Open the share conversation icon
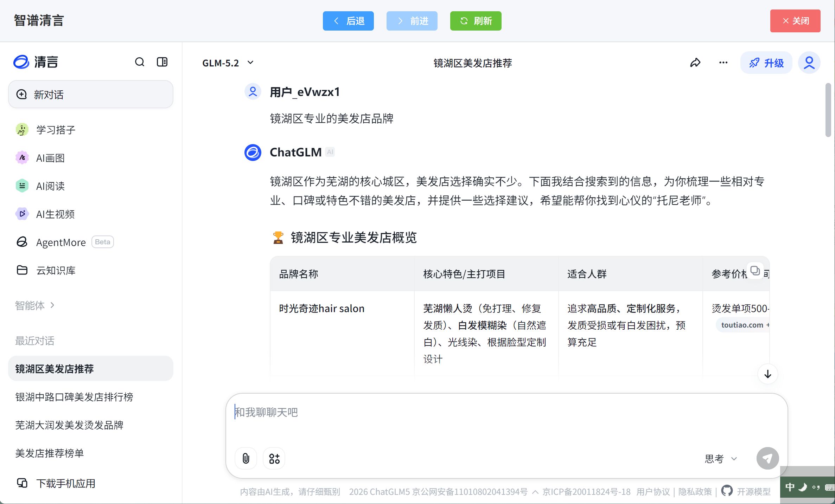The height and width of the screenshot is (504, 835). tap(695, 63)
